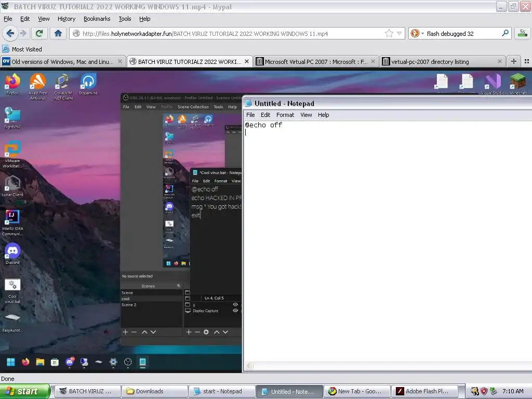This screenshot has height=399, width=532.
Task: Click the Discord desktop icon
Action: (x=12, y=254)
